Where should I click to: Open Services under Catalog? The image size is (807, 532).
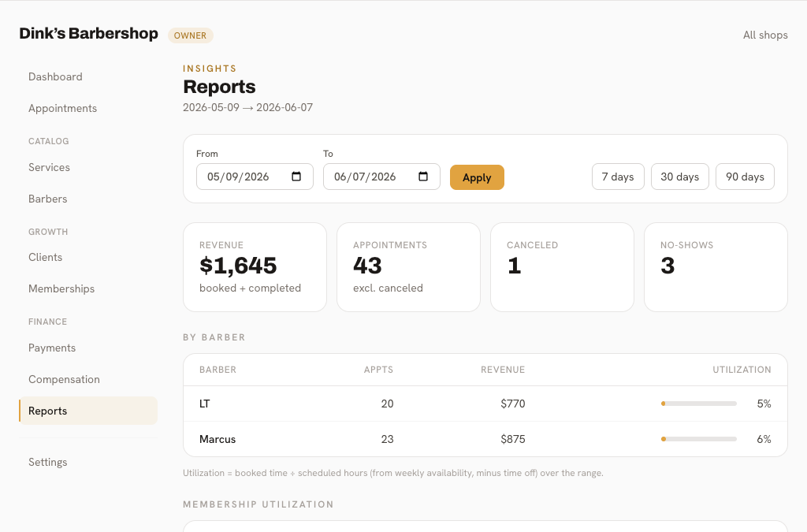[49, 167]
